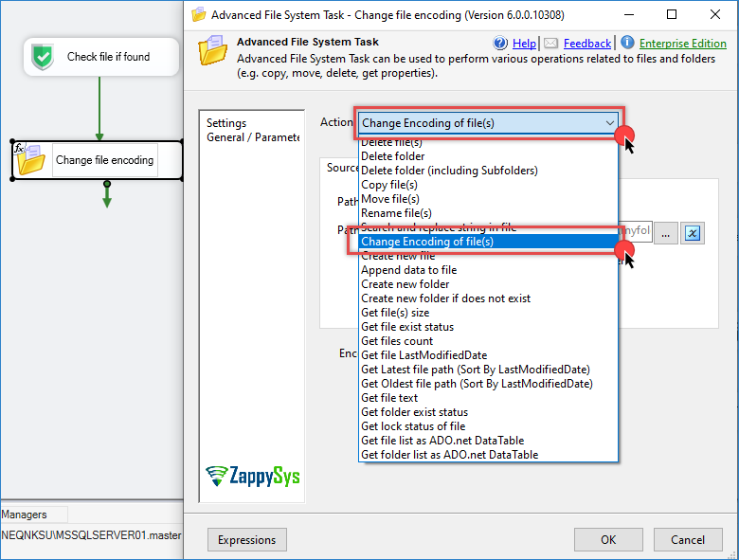
Task: Minimize the Advanced File System Task dialog
Action: point(629,14)
